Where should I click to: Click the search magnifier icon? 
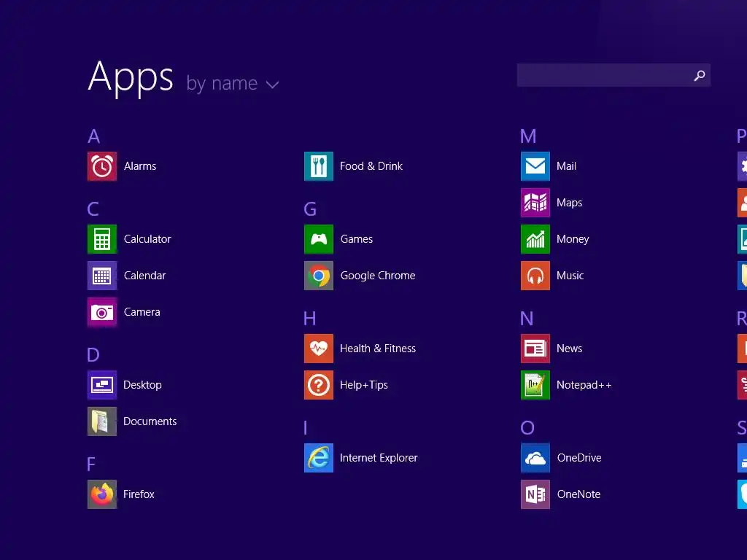[x=700, y=75]
